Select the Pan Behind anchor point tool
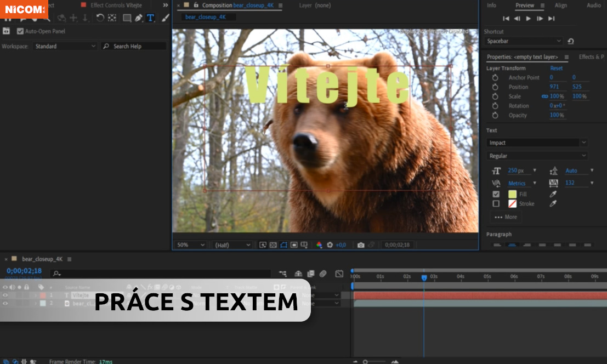607x364 pixels. click(x=112, y=18)
